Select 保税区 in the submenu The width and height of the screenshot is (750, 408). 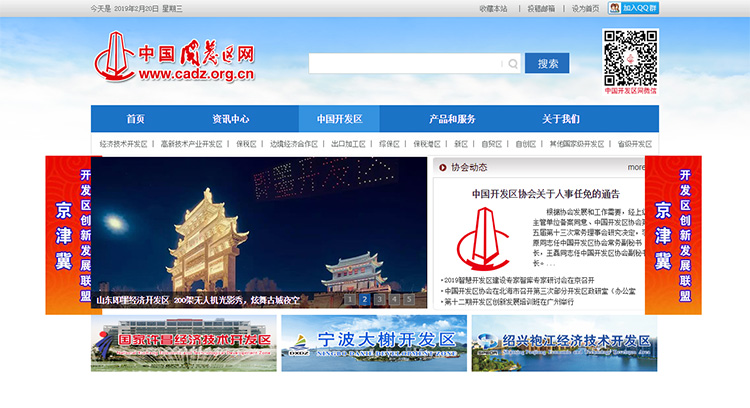point(246,144)
